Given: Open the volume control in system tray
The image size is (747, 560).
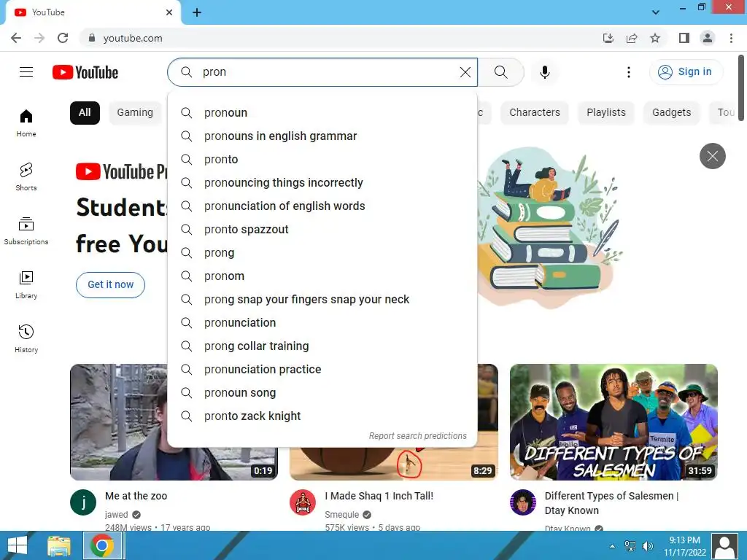Looking at the screenshot, I should [648, 545].
